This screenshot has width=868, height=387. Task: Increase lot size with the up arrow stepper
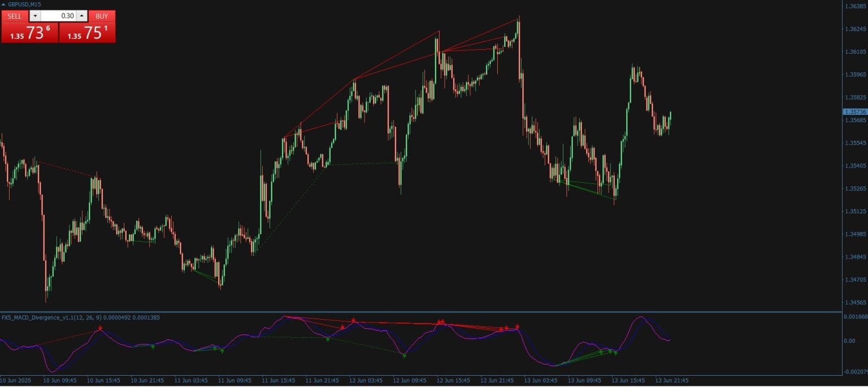point(81,16)
